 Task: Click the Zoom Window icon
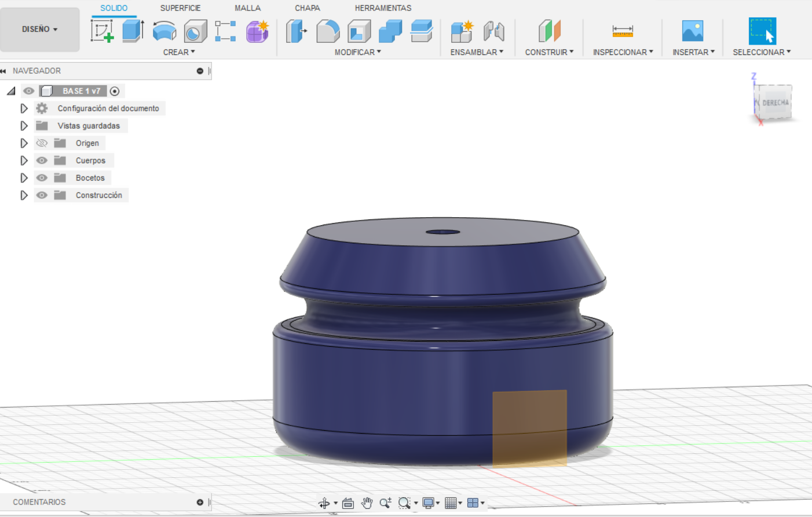404,503
